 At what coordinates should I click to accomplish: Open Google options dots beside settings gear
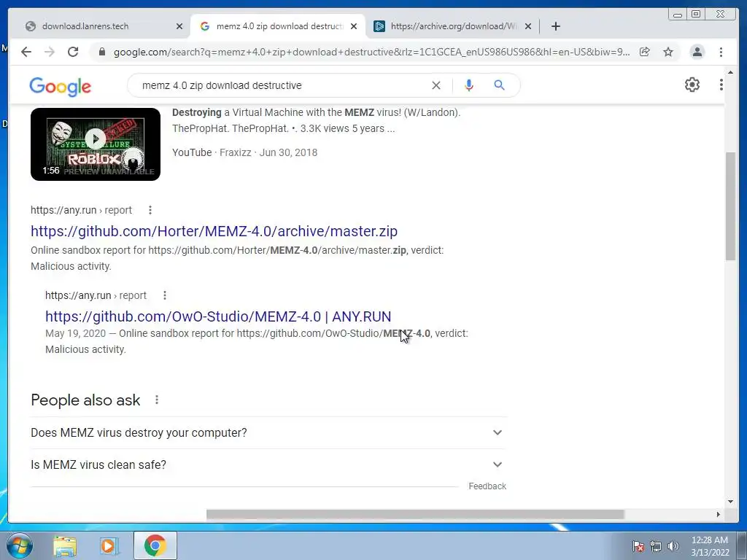coord(721,85)
